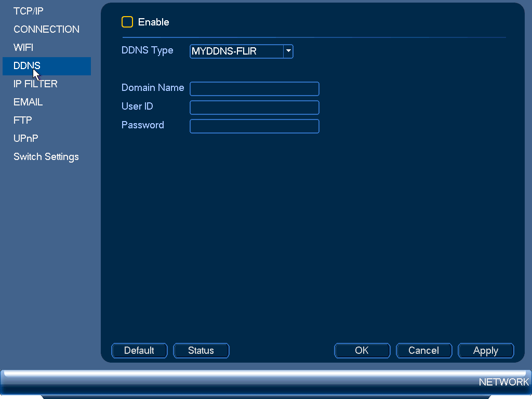Screen dimensions: 532x399
Task: Open TCP/IP settings in sidebar
Action: point(29,11)
